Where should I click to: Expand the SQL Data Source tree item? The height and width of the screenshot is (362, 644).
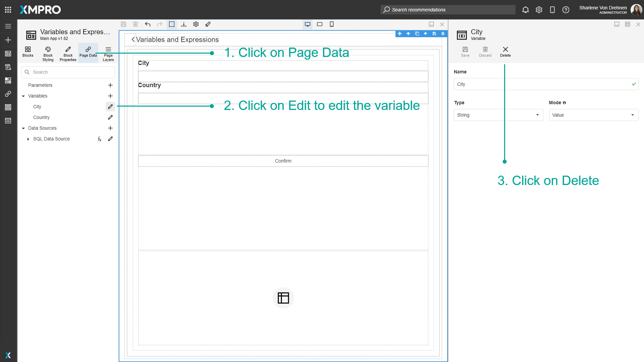[x=28, y=139]
